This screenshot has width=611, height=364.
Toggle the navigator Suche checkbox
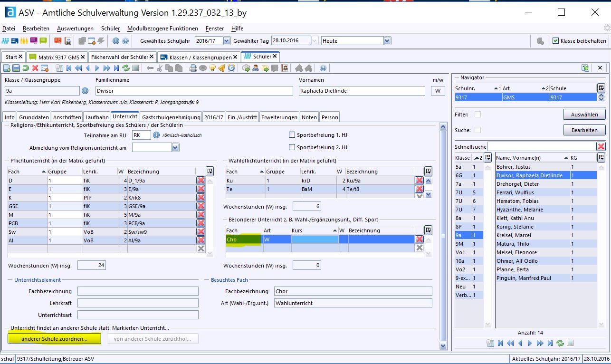pos(477,130)
